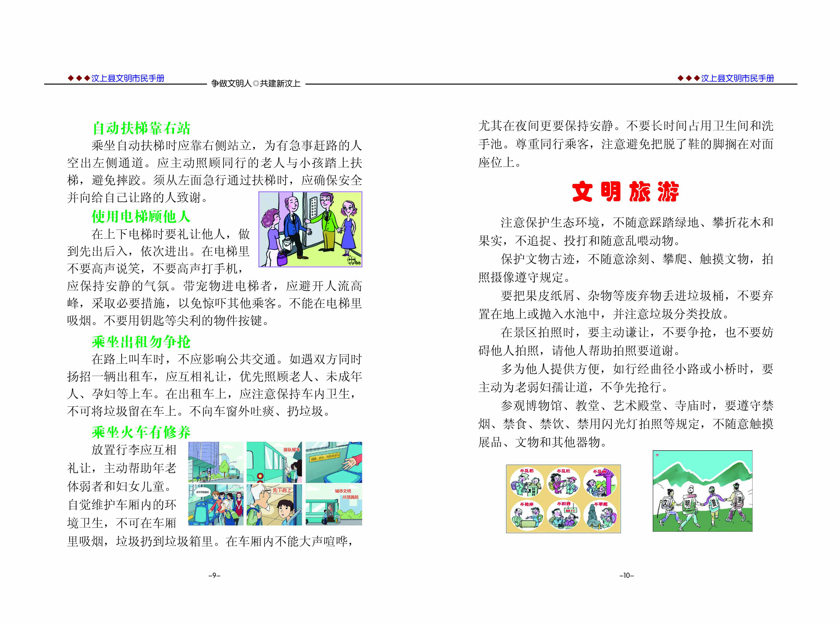Click the 城市文明从我做起 comic panel
Viewport: 840px width, 623px height.
tap(334, 505)
